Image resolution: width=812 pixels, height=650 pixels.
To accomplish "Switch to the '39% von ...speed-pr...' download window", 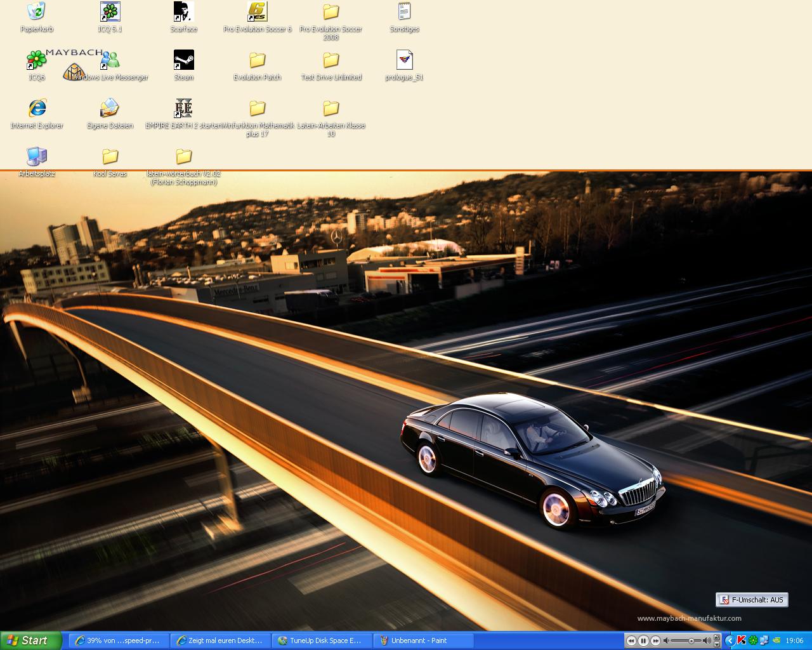I will click(119, 640).
